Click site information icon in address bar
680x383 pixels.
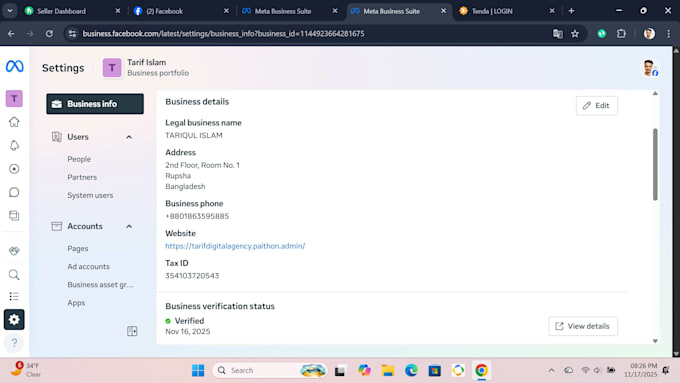point(72,33)
